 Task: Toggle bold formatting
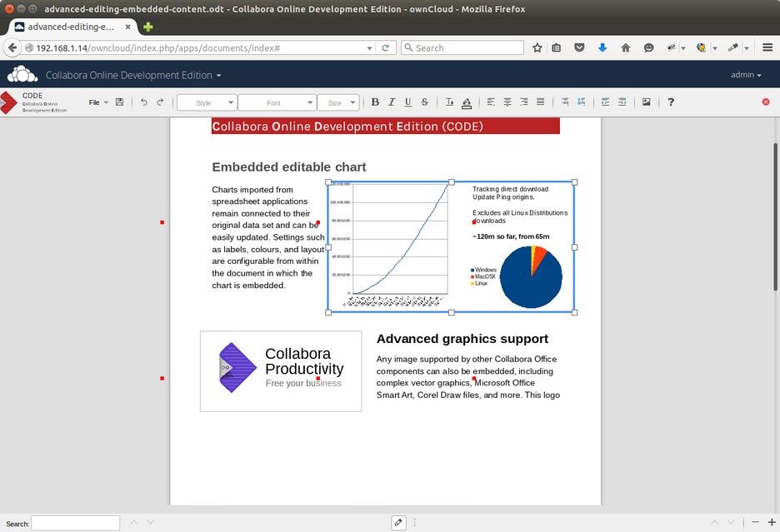[375, 102]
